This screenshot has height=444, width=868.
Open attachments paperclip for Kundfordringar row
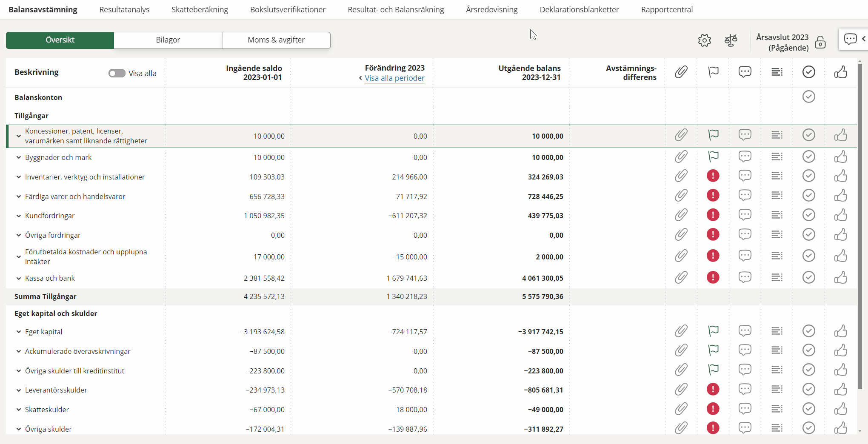click(x=681, y=215)
